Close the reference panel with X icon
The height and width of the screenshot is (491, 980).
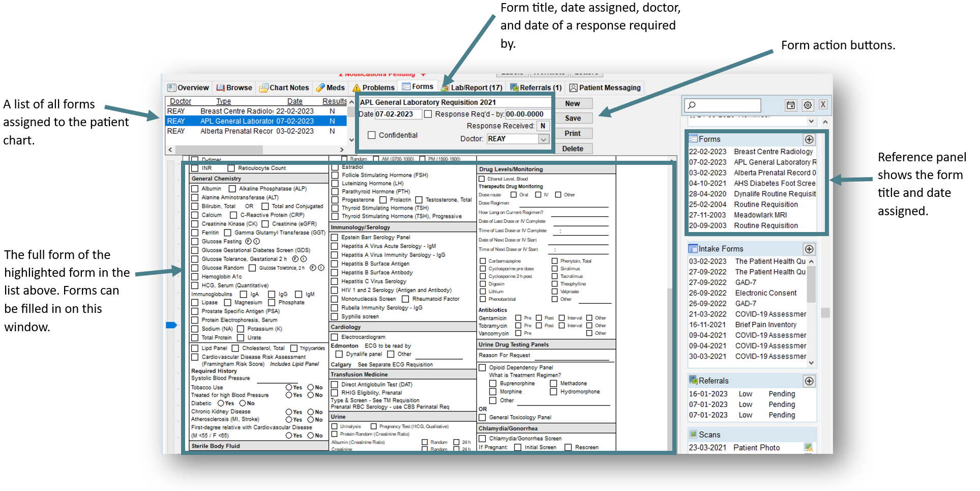[x=823, y=105]
